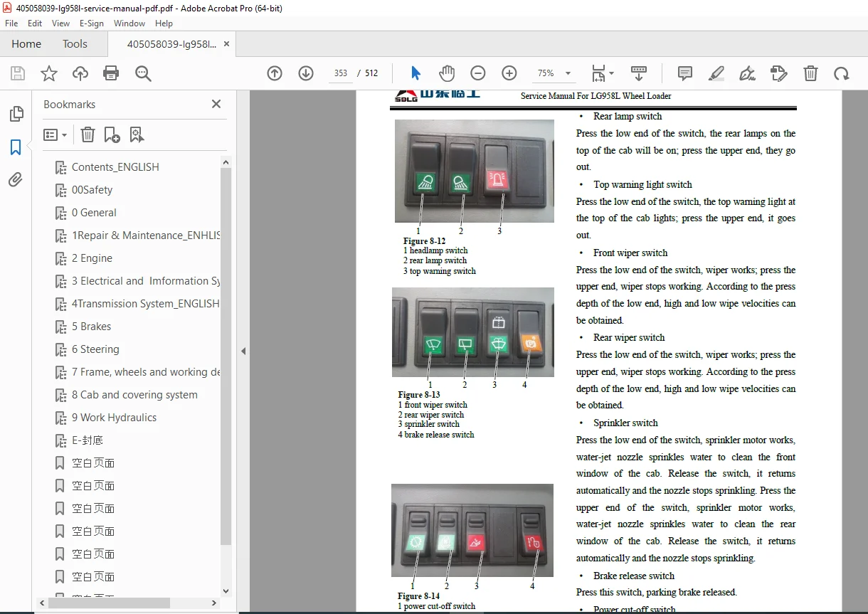Open Contents_ENGLISH bookmark
Image resolution: width=868 pixels, height=614 pixels.
pos(115,167)
